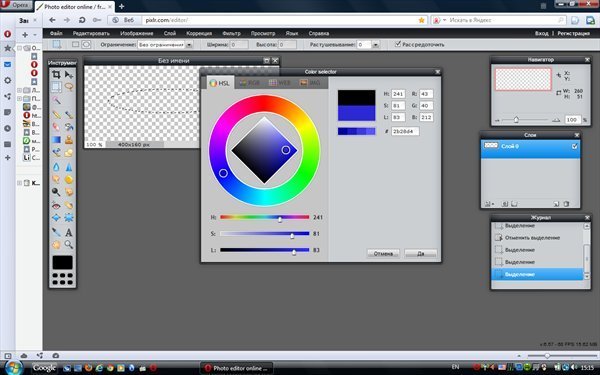Select the Red Eye reduction tool
600x375 pixels.
[56, 205]
